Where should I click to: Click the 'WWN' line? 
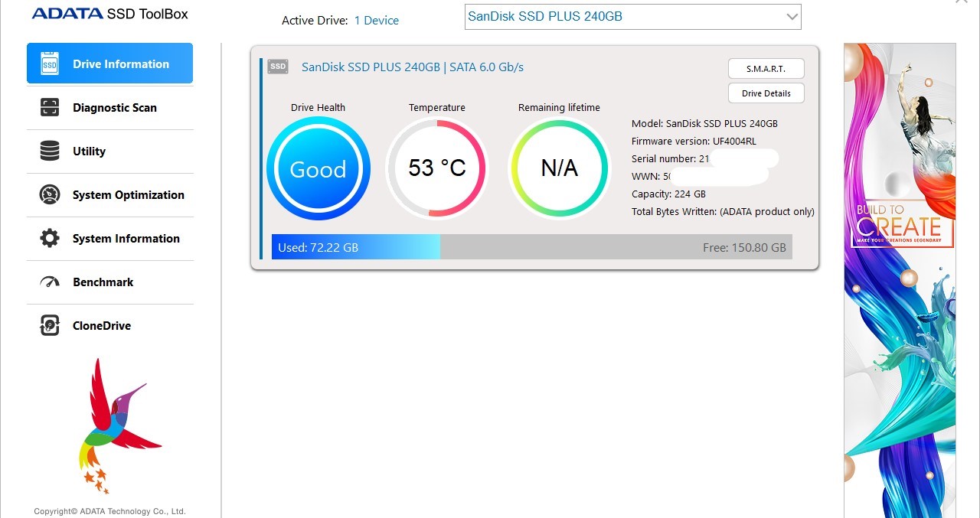pyautogui.click(x=651, y=177)
